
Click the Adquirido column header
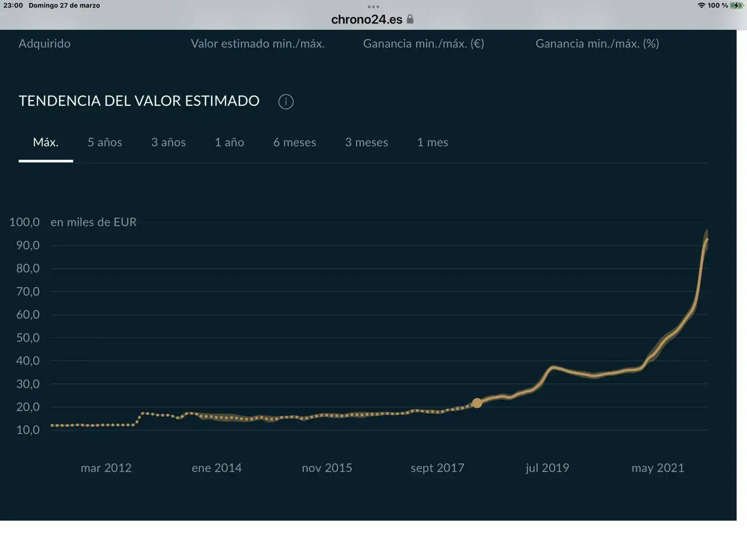[x=44, y=43]
